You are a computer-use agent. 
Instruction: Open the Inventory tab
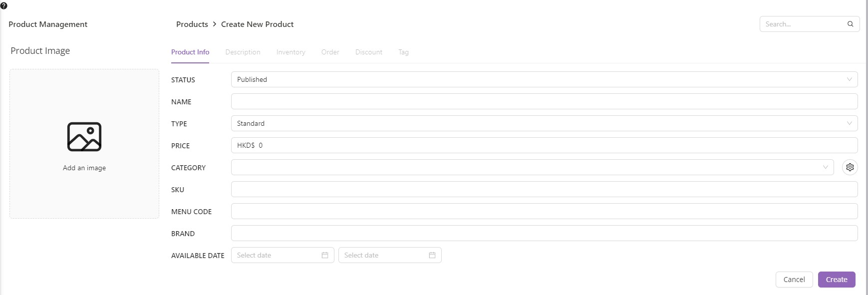290,52
